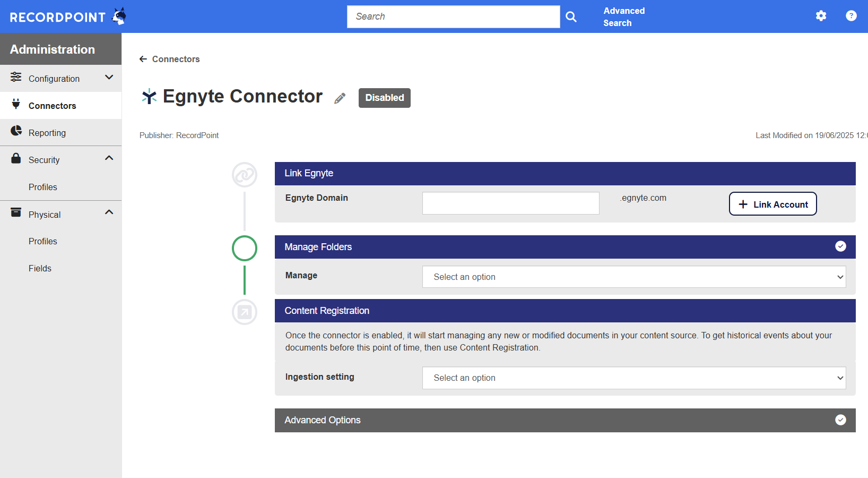Viewport: 868px width, 478px height.
Task: Click the Connectors plug icon
Action: (16, 104)
